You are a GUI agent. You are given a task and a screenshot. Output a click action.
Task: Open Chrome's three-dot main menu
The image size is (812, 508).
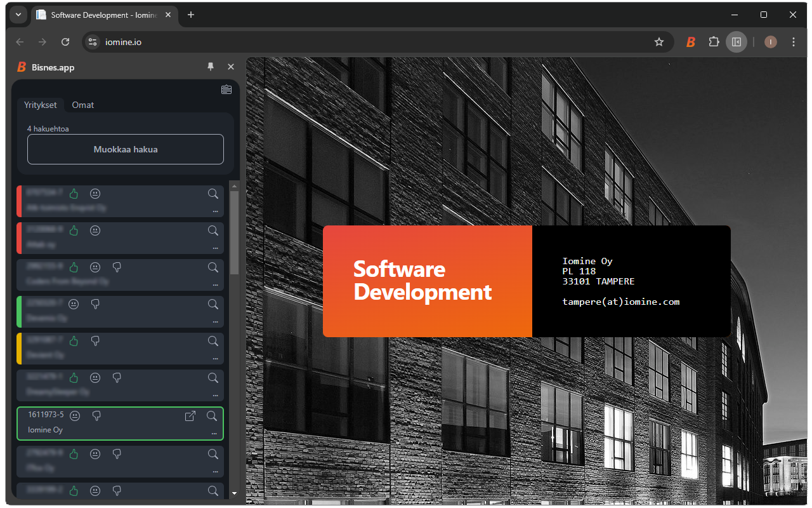794,42
